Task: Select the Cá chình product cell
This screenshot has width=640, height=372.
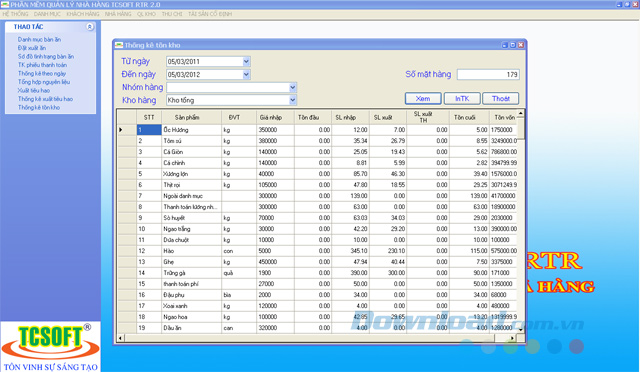Action: (191, 163)
